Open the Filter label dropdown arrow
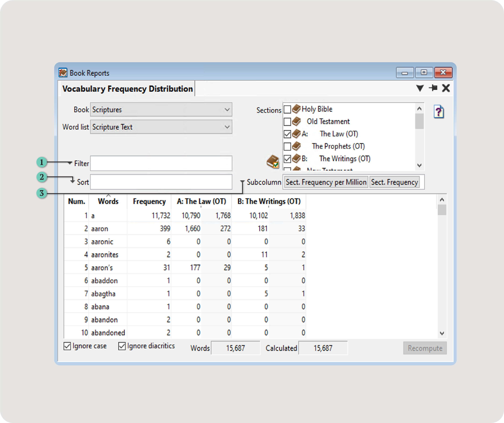This screenshot has width=504, height=423. point(70,163)
